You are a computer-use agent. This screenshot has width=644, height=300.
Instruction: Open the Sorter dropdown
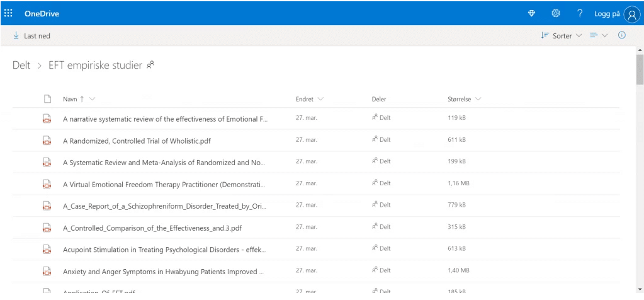click(561, 36)
